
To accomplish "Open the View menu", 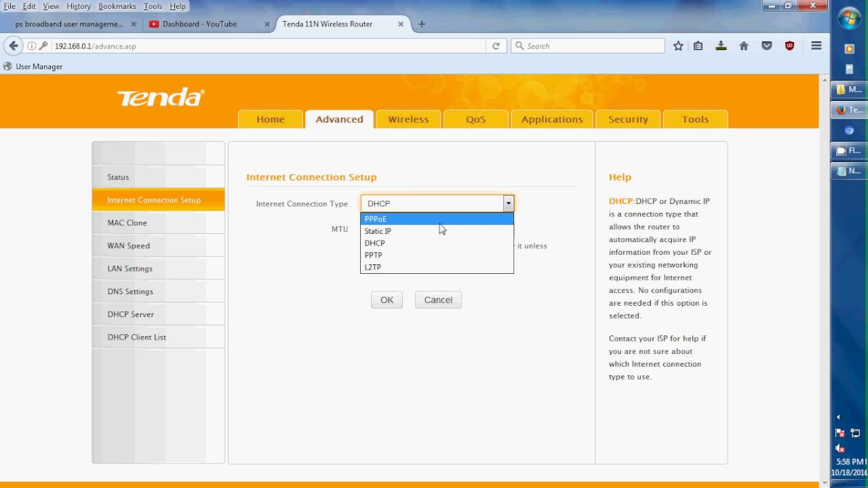I will 51,6.
